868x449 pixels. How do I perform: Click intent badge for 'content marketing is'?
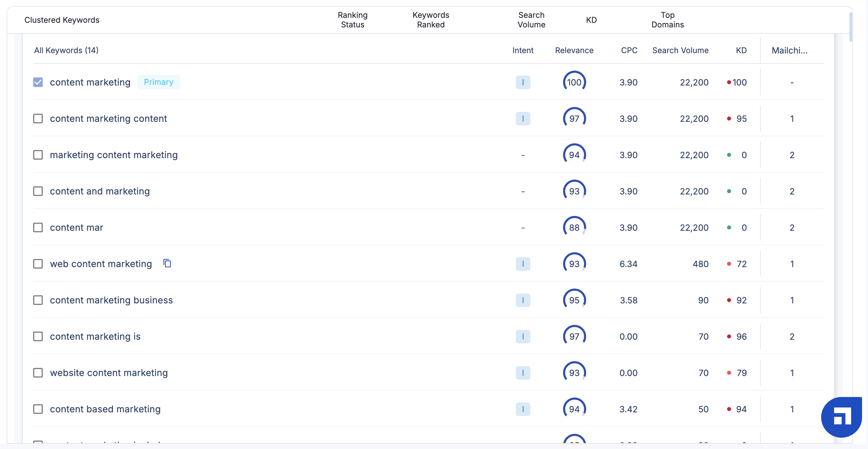point(523,337)
